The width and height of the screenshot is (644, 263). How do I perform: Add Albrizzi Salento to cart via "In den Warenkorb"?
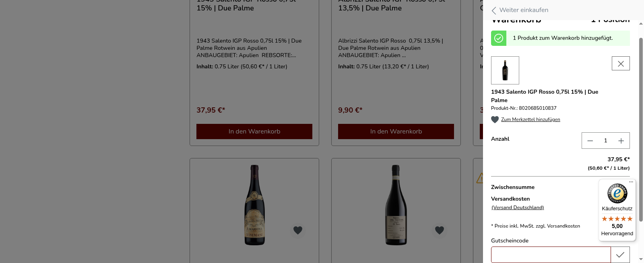click(396, 131)
